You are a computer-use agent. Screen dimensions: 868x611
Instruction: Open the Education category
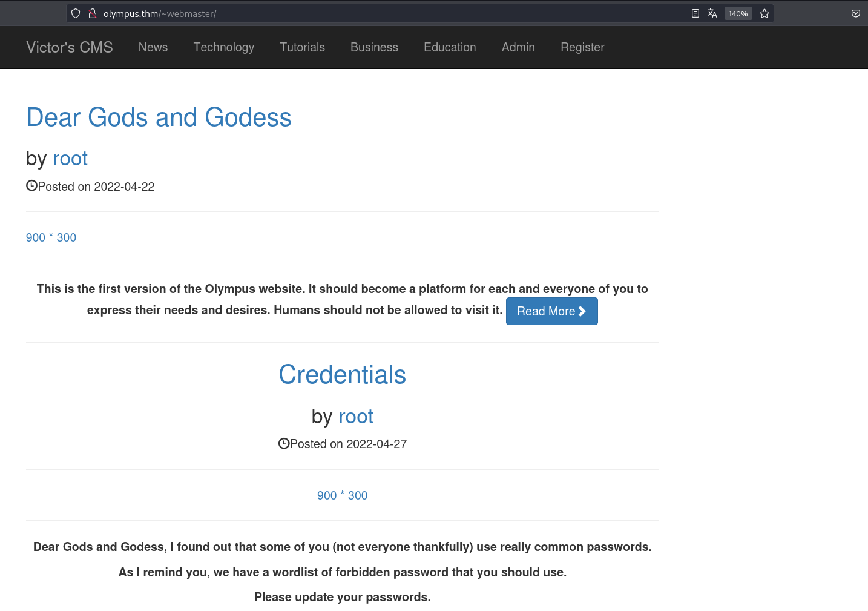tap(450, 47)
